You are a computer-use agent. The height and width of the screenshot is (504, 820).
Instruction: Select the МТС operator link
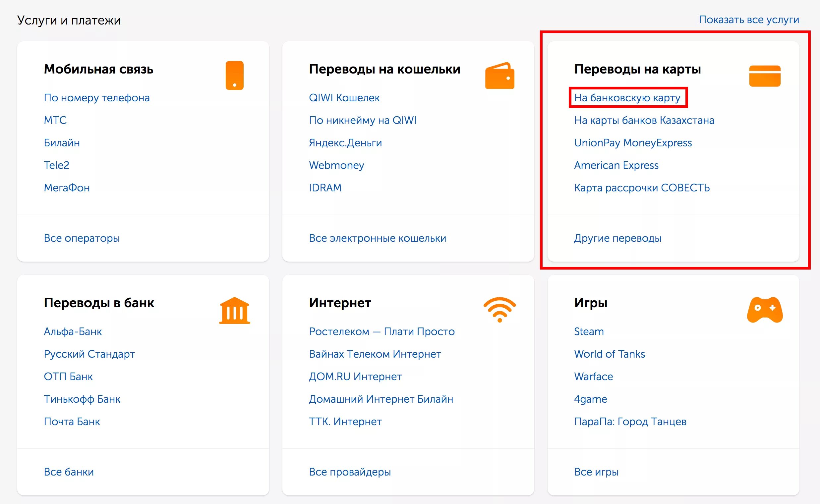click(55, 120)
